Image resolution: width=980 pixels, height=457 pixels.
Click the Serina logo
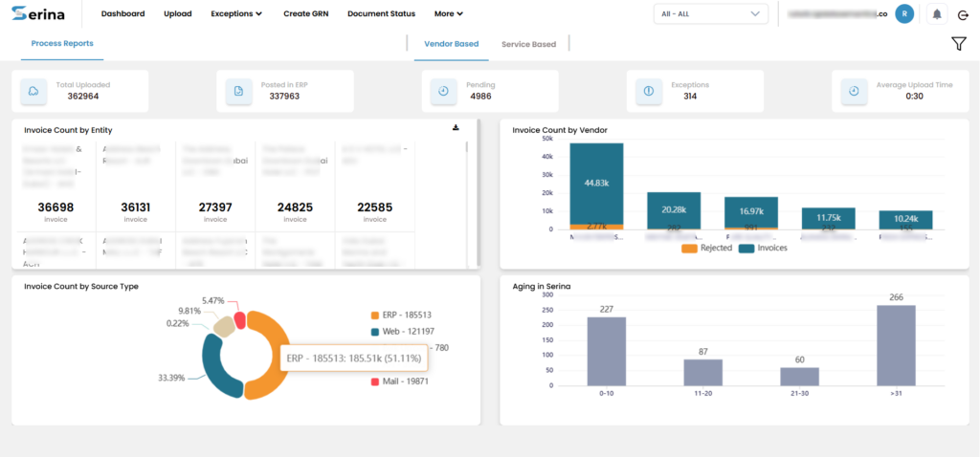tap(37, 13)
